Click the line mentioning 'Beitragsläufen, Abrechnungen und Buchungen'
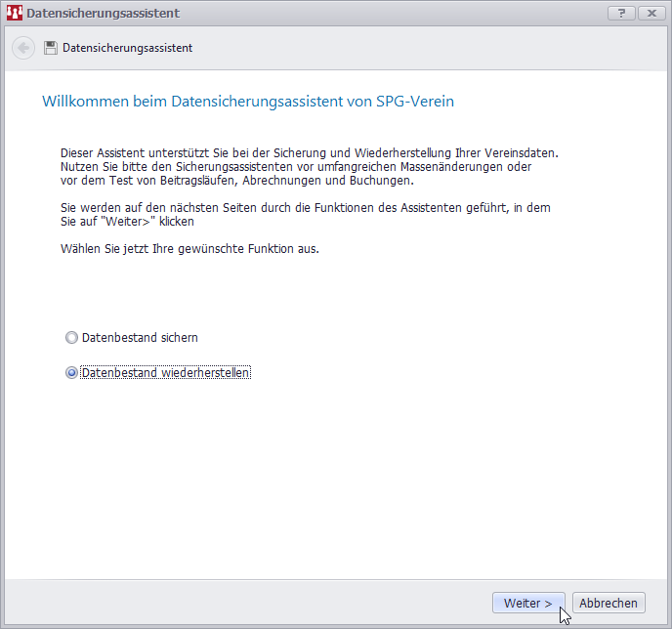672x629 pixels. [236, 181]
